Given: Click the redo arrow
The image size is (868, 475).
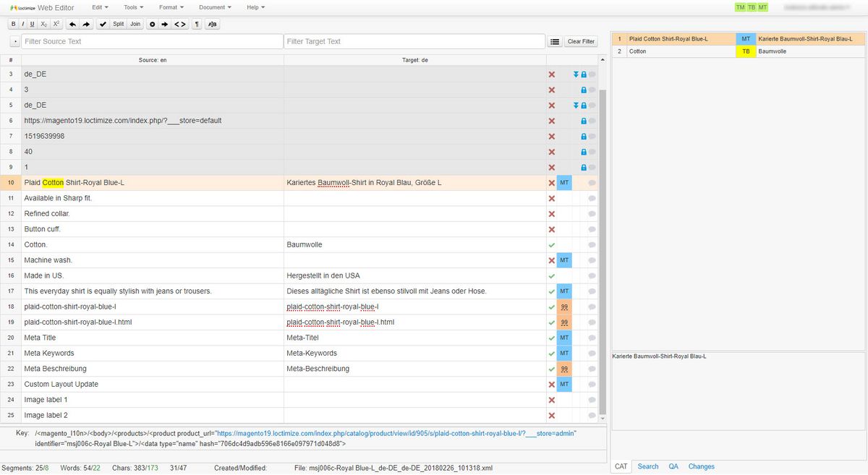Looking at the screenshot, I should (86, 24).
